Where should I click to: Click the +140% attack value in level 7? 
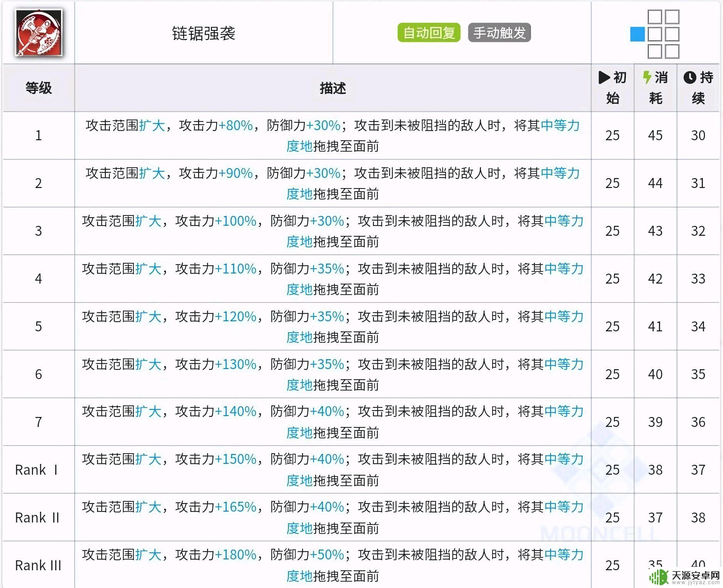(235, 412)
